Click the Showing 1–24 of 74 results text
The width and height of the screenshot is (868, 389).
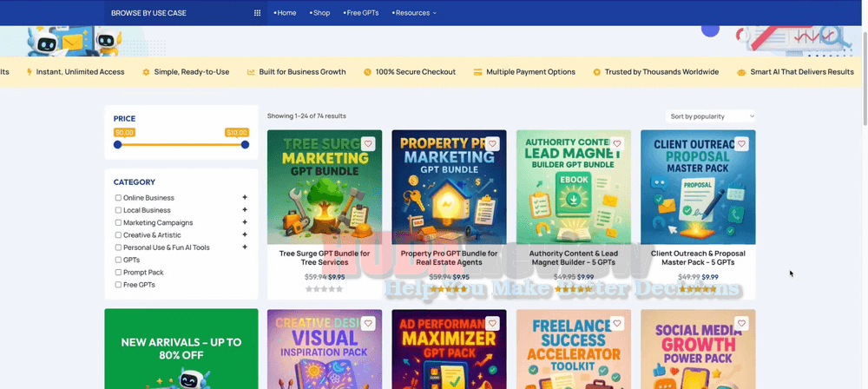coord(306,116)
